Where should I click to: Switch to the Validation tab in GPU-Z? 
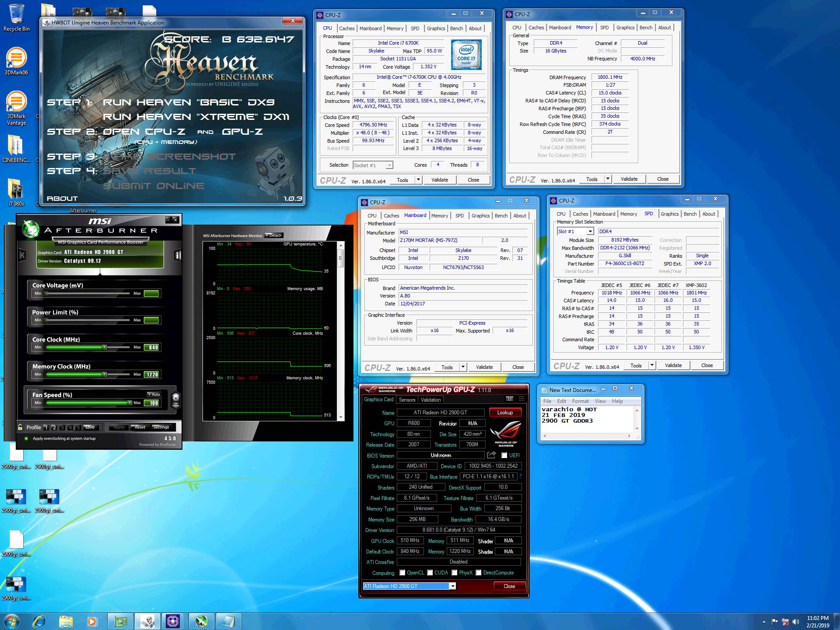click(x=431, y=400)
